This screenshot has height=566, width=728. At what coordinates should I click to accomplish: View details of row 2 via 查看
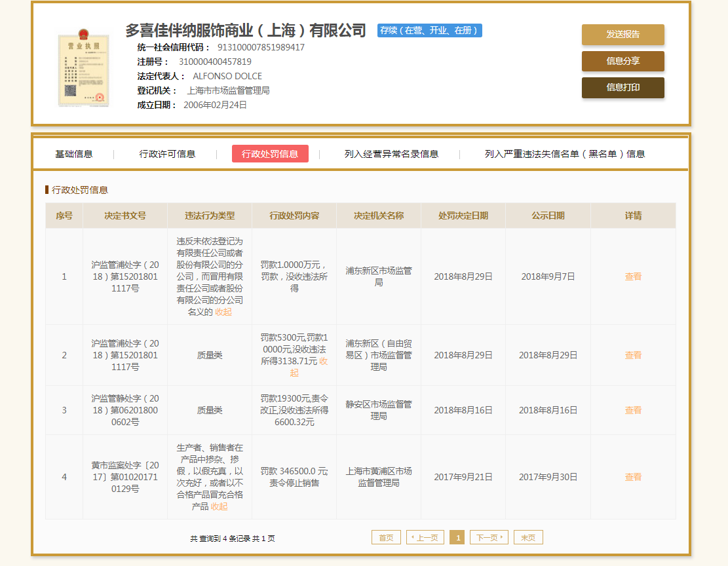(x=633, y=355)
